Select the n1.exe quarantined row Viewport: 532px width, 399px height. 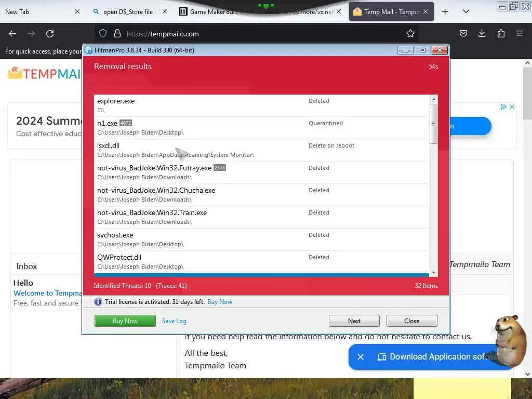pyautogui.click(x=261, y=128)
